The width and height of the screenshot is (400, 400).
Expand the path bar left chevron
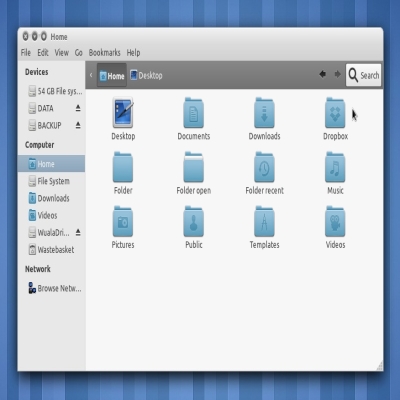tap(91, 75)
